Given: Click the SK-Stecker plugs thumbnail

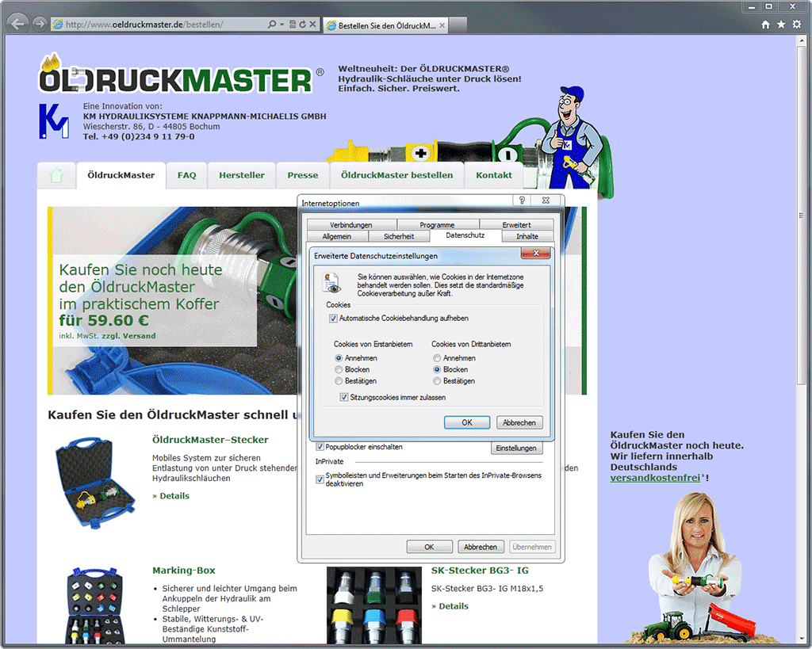Looking at the screenshot, I should (x=374, y=605).
